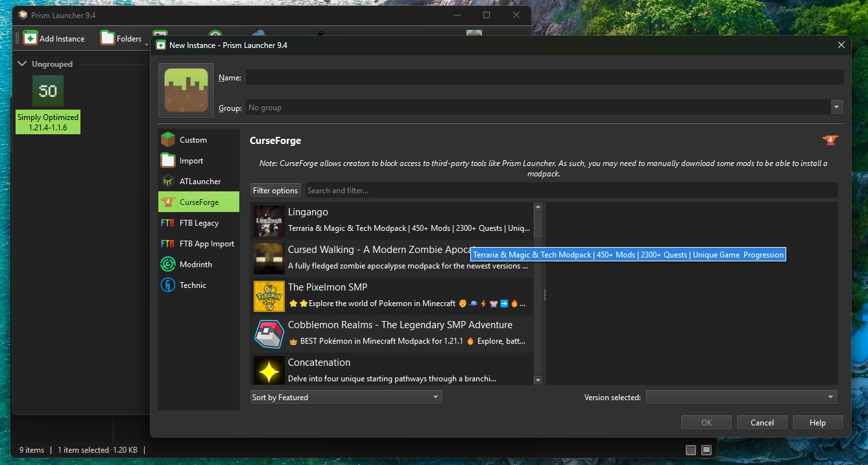This screenshot has width=868, height=465.
Task: Click the modpack list scrollbar thumb
Action: [538, 225]
